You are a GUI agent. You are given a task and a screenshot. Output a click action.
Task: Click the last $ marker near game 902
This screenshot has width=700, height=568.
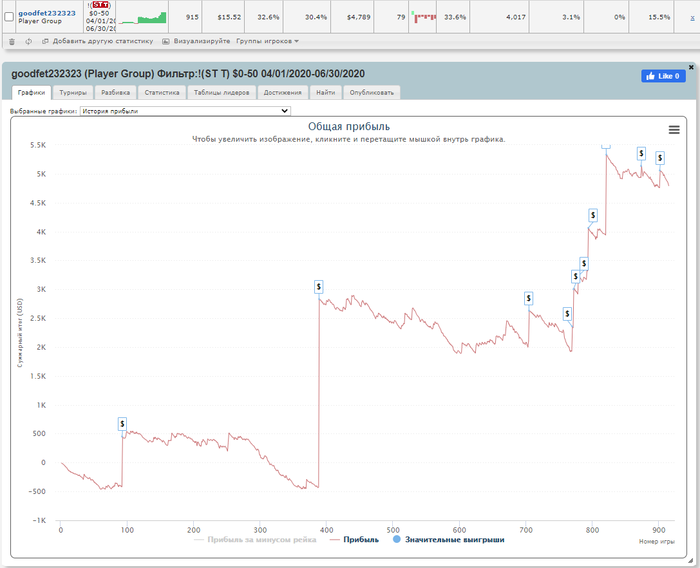click(x=660, y=158)
